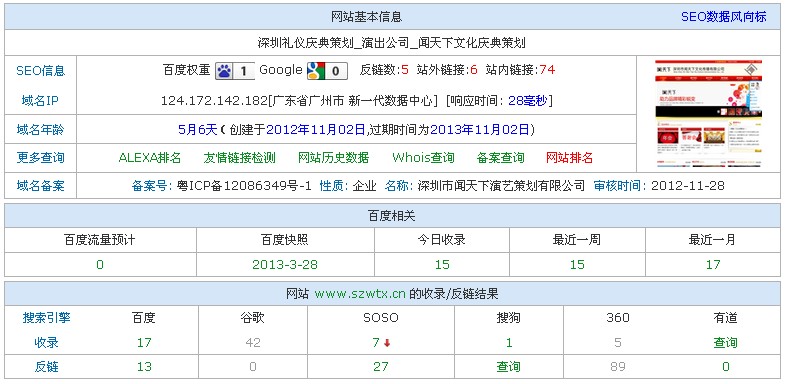788x384 pixels.
Task: Click the ALEXA排名 link
Action: pyautogui.click(x=149, y=158)
